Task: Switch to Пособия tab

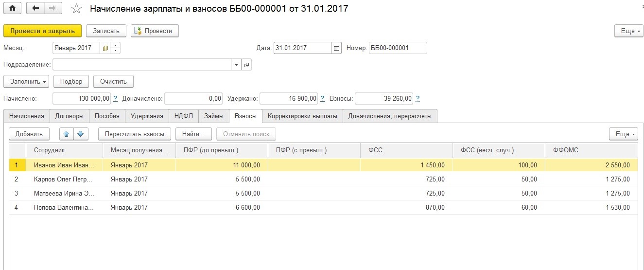Action: tap(107, 116)
